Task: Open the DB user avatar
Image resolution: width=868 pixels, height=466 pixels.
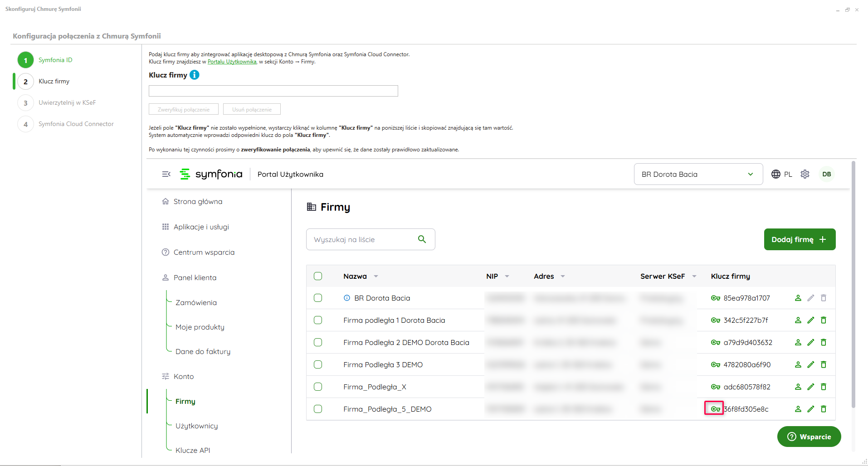Action: point(827,174)
